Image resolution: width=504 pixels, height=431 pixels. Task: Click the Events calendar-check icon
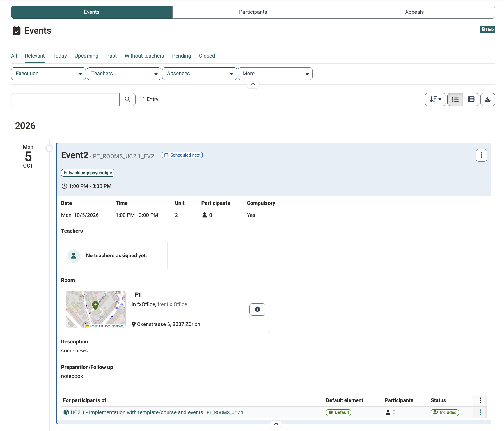point(17,31)
